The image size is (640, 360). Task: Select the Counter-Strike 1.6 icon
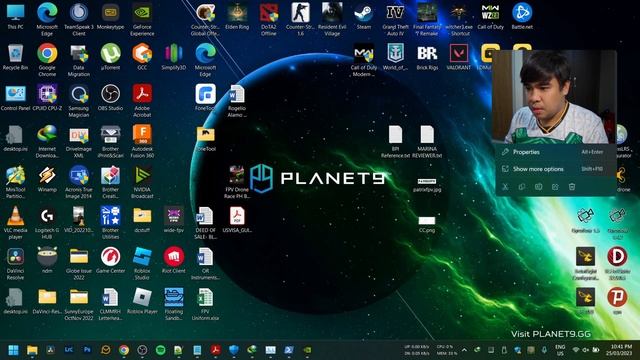click(300, 19)
